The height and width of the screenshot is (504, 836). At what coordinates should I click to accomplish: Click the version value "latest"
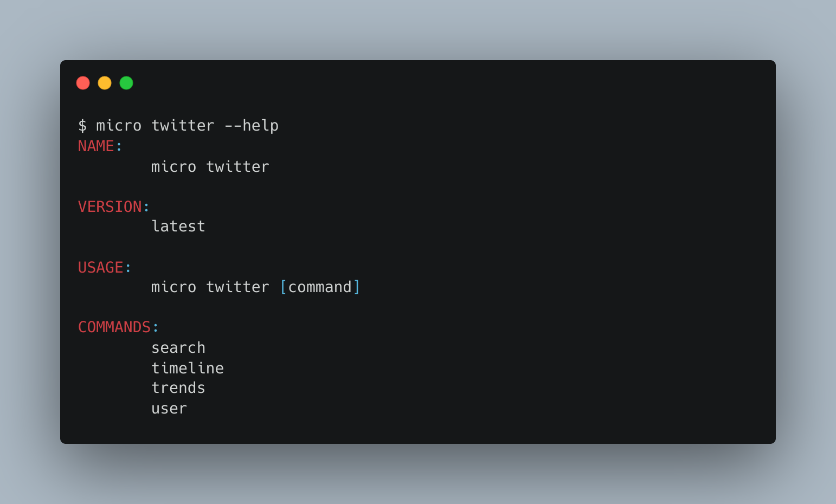point(178,227)
